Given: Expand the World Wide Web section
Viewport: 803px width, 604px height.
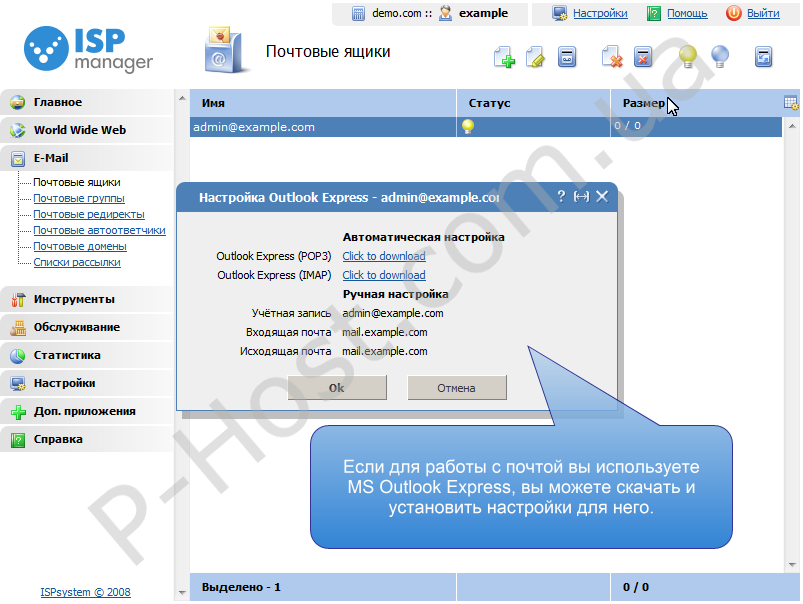Looking at the screenshot, I should tap(79, 130).
